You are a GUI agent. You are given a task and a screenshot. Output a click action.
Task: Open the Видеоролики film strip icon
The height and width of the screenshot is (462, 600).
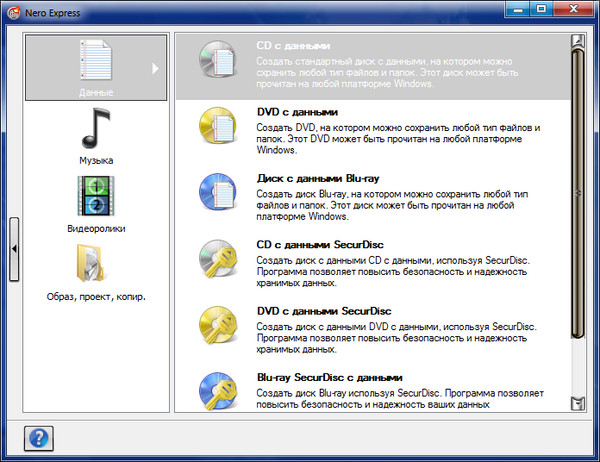click(x=95, y=197)
